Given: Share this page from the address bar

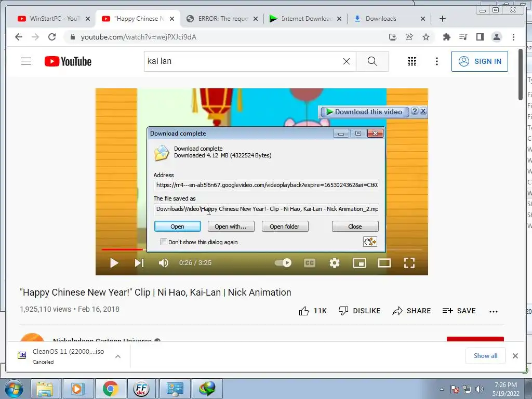Looking at the screenshot, I should 409,37.
